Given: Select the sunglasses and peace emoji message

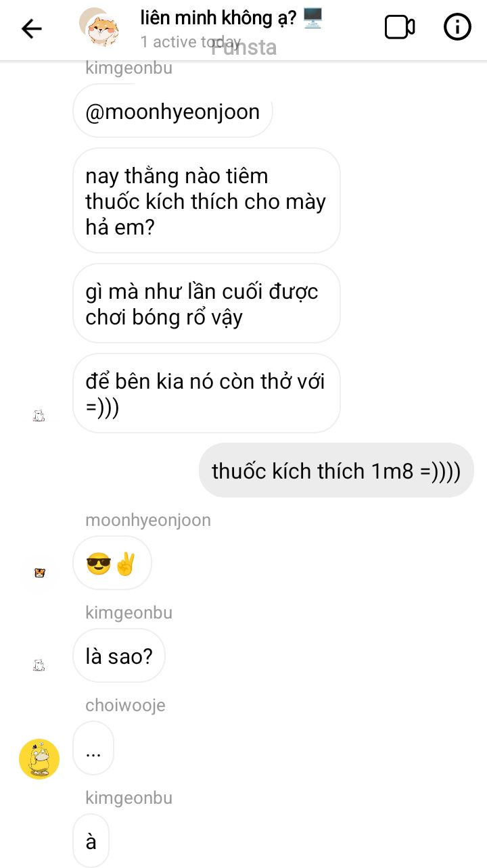Looking at the screenshot, I should coord(112,563).
